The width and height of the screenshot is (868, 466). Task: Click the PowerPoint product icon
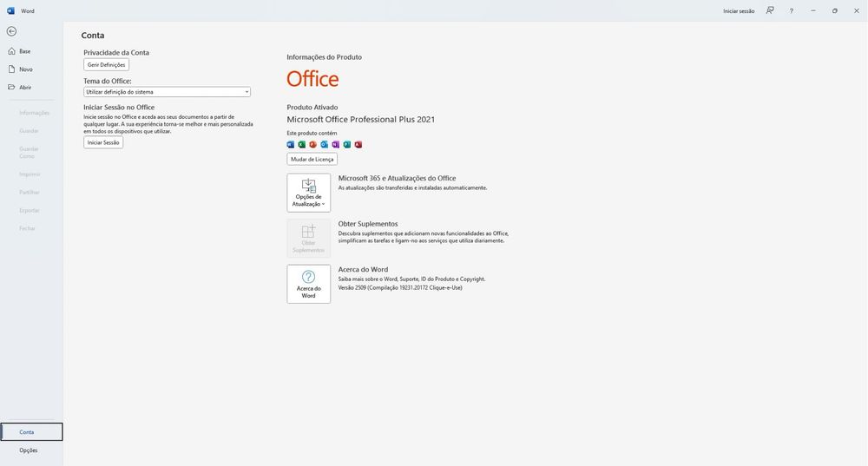point(312,144)
